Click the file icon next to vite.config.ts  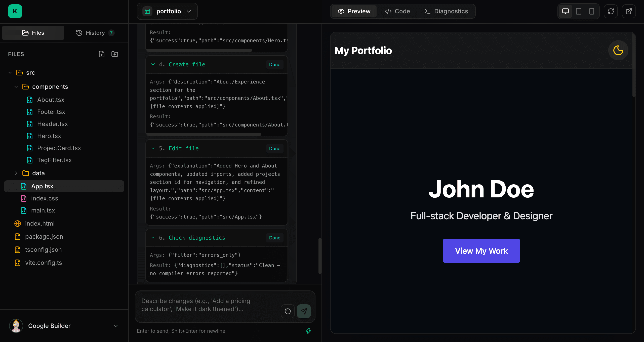click(18, 263)
